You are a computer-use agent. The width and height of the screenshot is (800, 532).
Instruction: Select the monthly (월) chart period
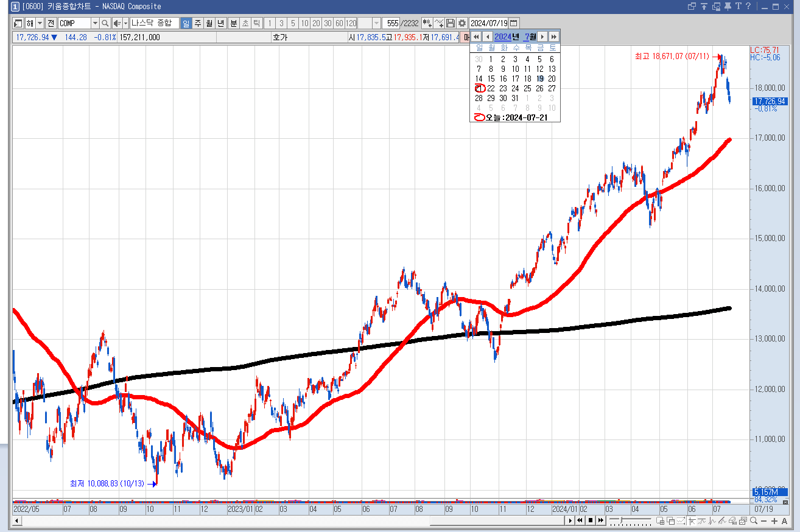(209, 23)
